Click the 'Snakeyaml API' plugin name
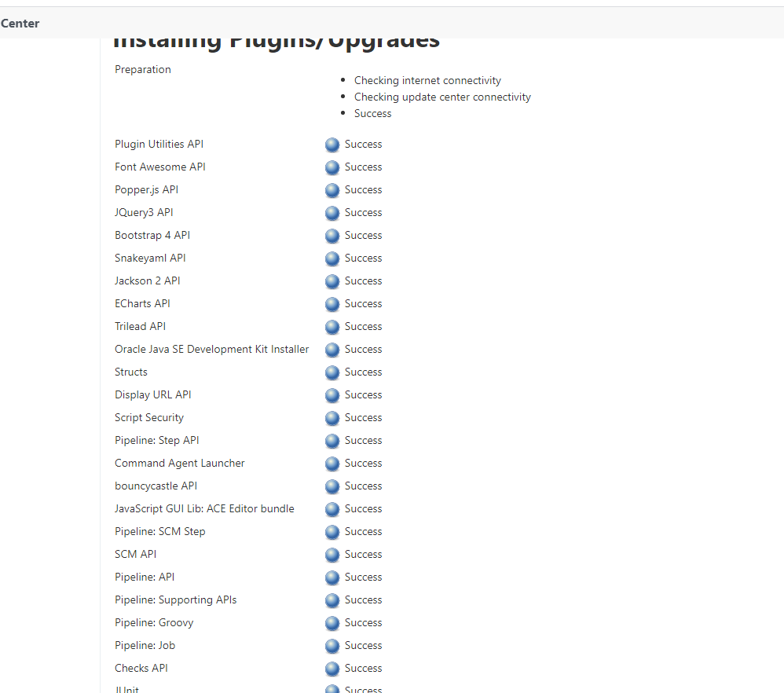Viewport: 784px width, 693px height. pos(150,258)
